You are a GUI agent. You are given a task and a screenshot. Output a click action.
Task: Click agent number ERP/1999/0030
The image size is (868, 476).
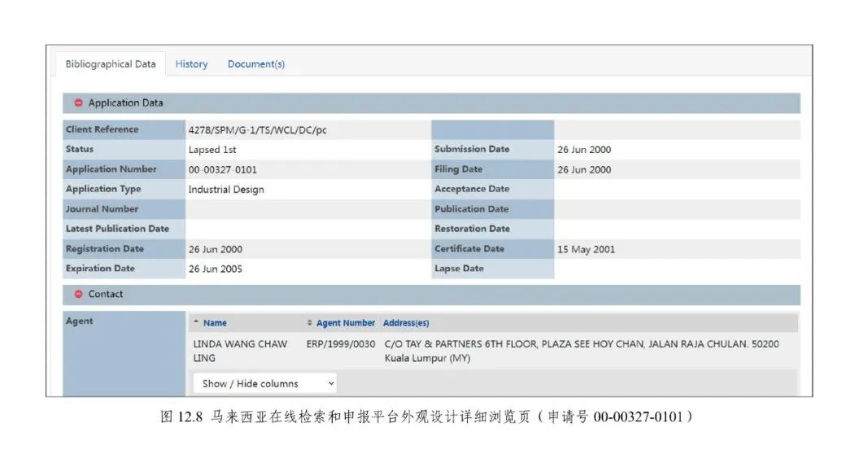point(340,344)
